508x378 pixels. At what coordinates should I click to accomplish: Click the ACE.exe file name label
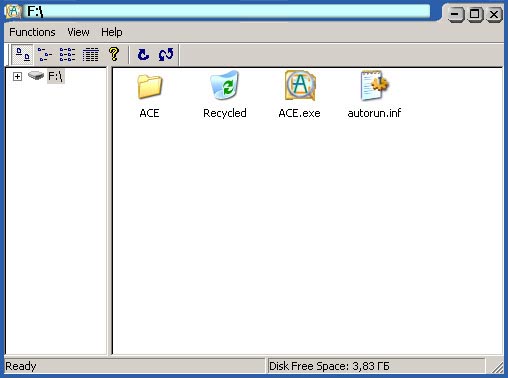coord(299,113)
